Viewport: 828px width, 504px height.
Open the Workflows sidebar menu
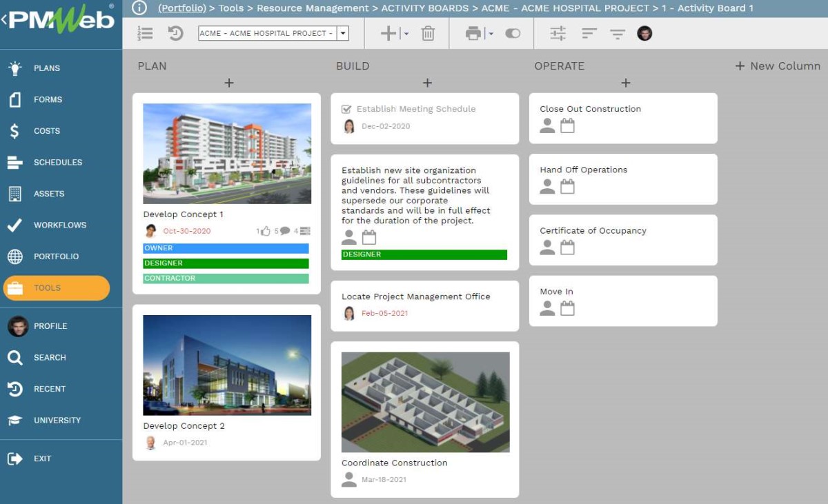click(61, 225)
